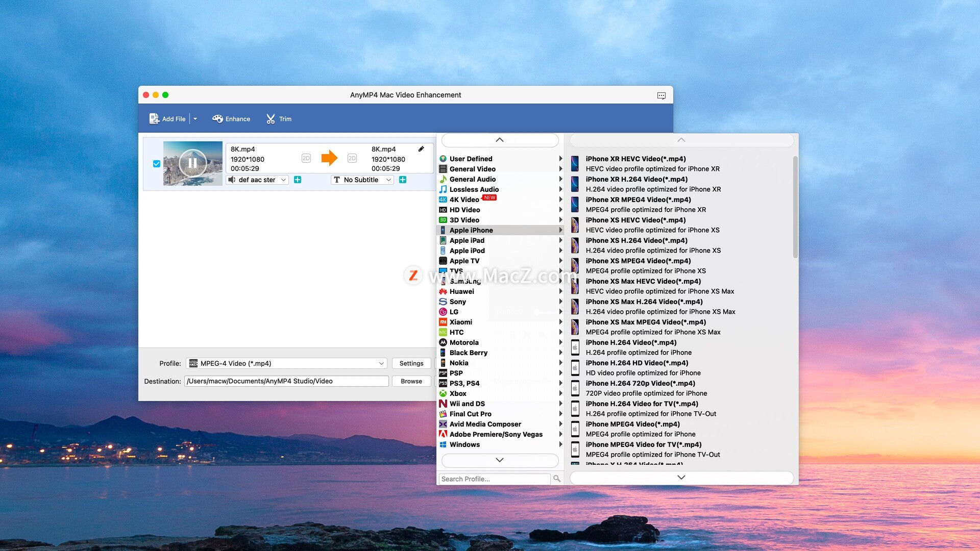This screenshot has width=980, height=551.
Task: Choose iPhone XS Max HEVC Video(*.mp4) profile
Action: pos(681,286)
